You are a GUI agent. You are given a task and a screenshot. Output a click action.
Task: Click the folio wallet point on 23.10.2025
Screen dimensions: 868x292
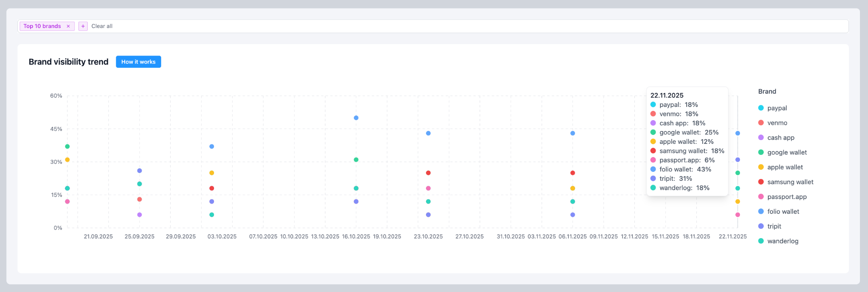[428, 133]
